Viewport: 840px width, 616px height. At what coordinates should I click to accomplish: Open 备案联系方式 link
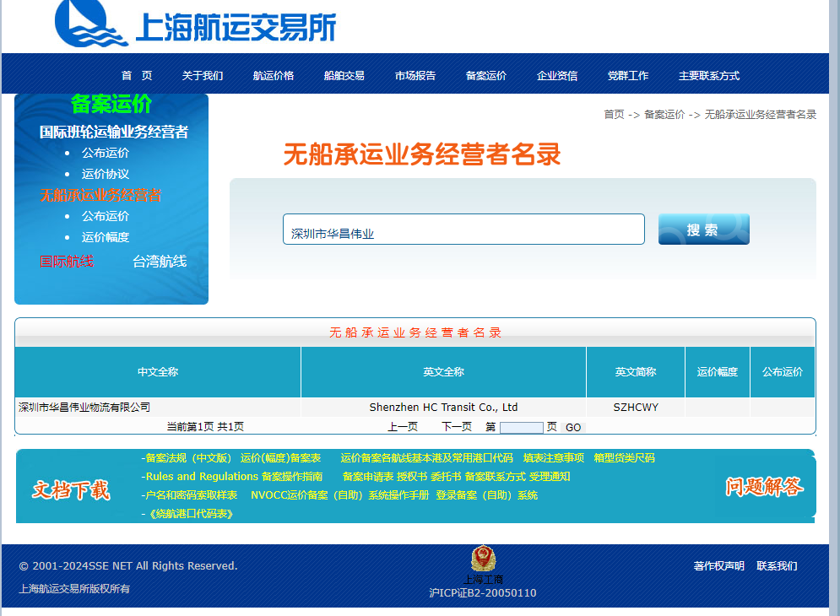click(495, 476)
